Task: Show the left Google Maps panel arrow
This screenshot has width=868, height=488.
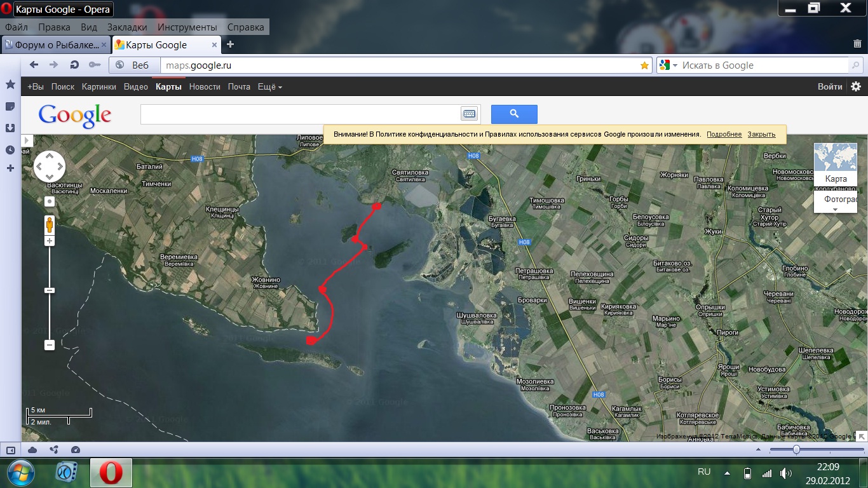Action: click(27, 140)
